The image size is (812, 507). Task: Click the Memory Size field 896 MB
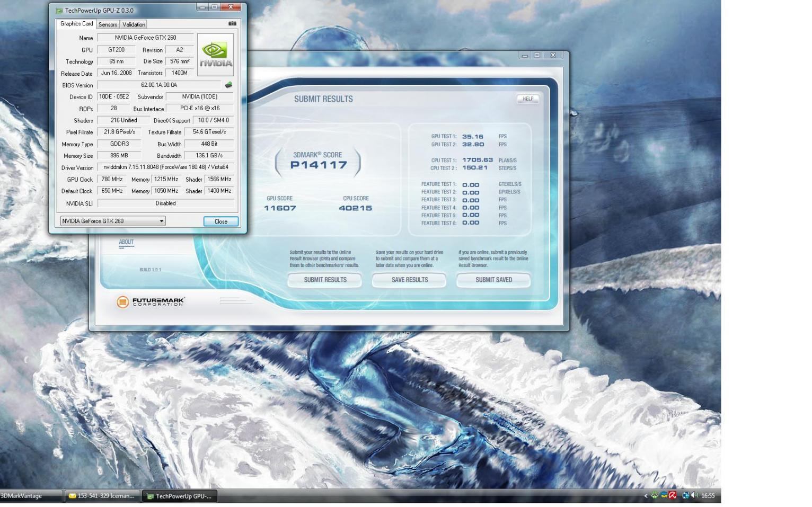(x=119, y=156)
